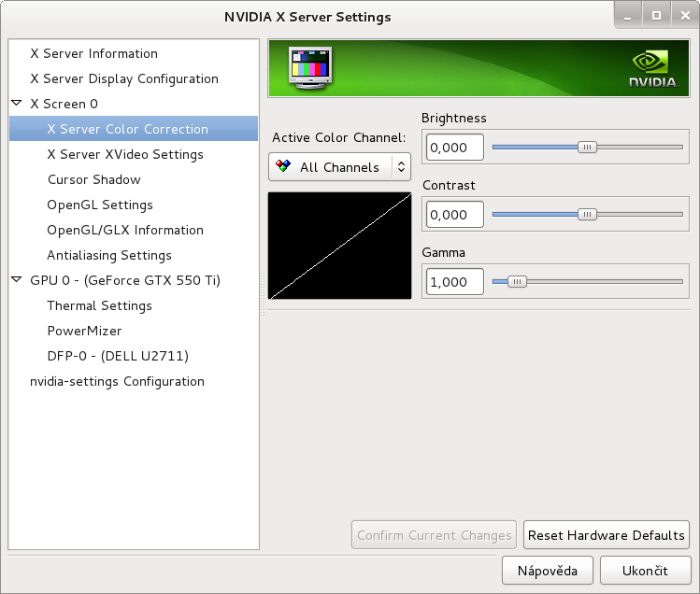This screenshot has width=700, height=594.
Task: Click the NVIDIA logo in the banner
Action: [653, 69]
